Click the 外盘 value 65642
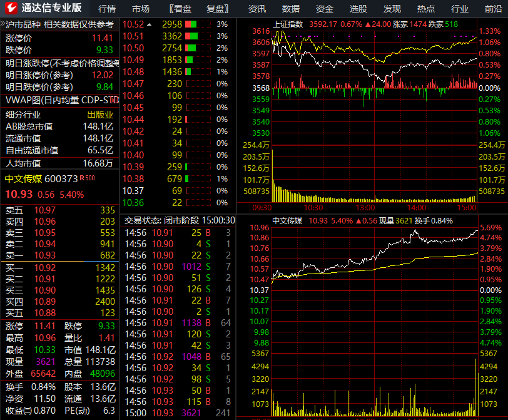Screen dimensions: 508x420 [43, 373]
